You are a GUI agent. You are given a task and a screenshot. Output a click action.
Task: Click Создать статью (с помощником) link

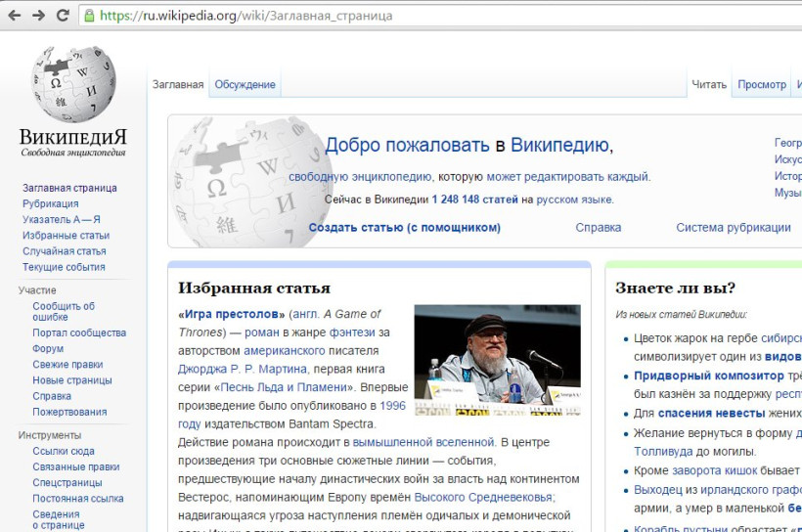coord(404,228)
